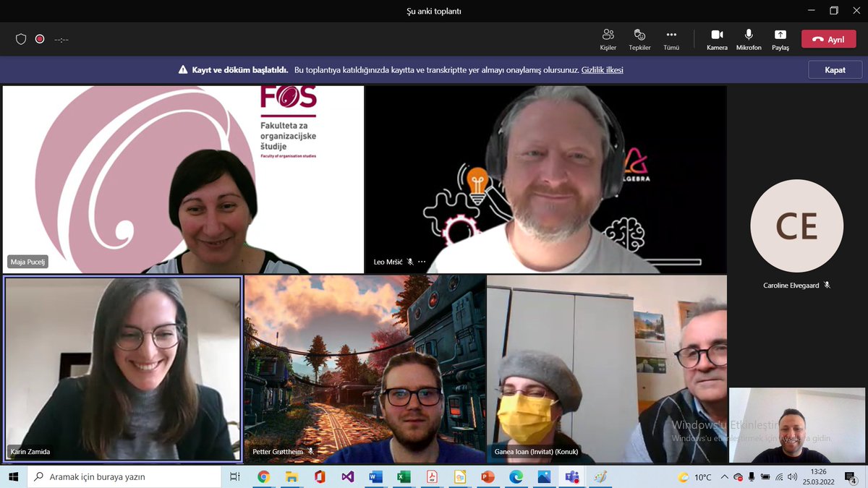Open the PDF reader on the taskbar
The width and height of the screenshot is (868, 488).
click(432, 477)
